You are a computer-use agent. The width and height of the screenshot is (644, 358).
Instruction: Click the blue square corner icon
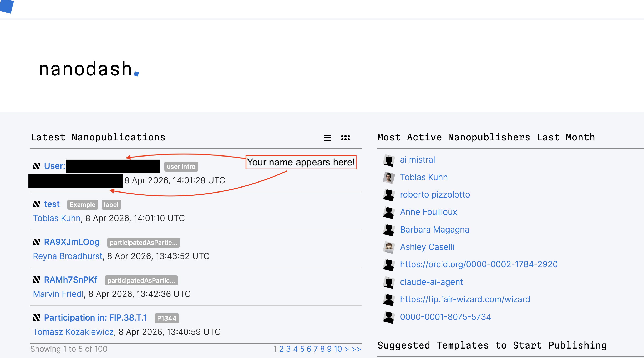pyautogui.click(x=7, y=6)
